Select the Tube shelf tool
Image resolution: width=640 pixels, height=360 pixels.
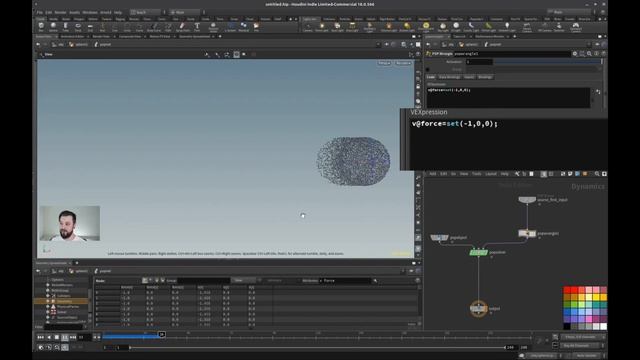coord(65,27)
